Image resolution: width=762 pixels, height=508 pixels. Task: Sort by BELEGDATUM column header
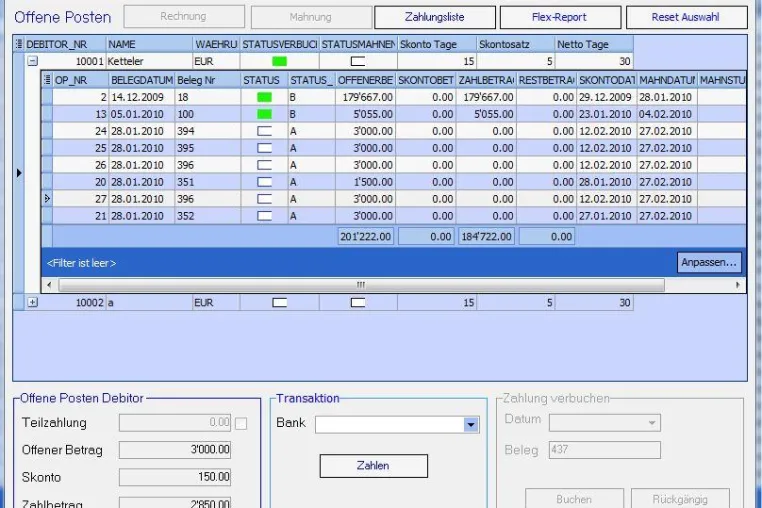(x=142, y=80)
